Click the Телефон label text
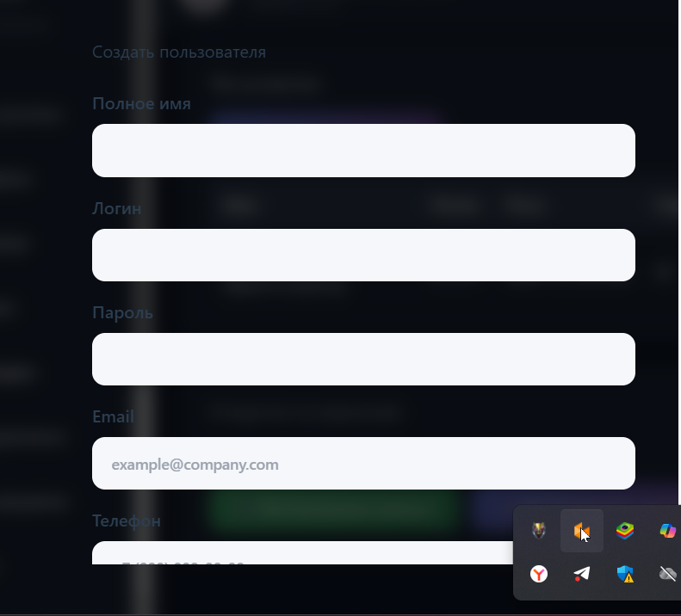 [127, 521]
